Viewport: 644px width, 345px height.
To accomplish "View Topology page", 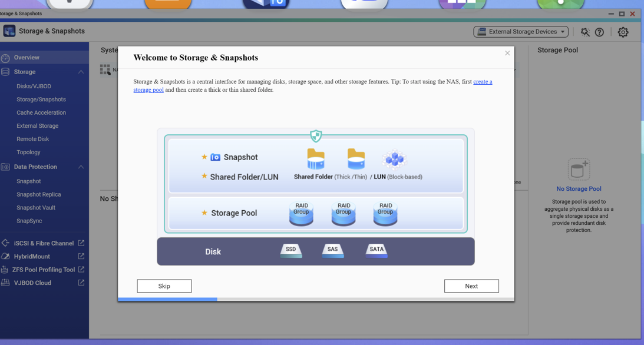I will [28, 152].
